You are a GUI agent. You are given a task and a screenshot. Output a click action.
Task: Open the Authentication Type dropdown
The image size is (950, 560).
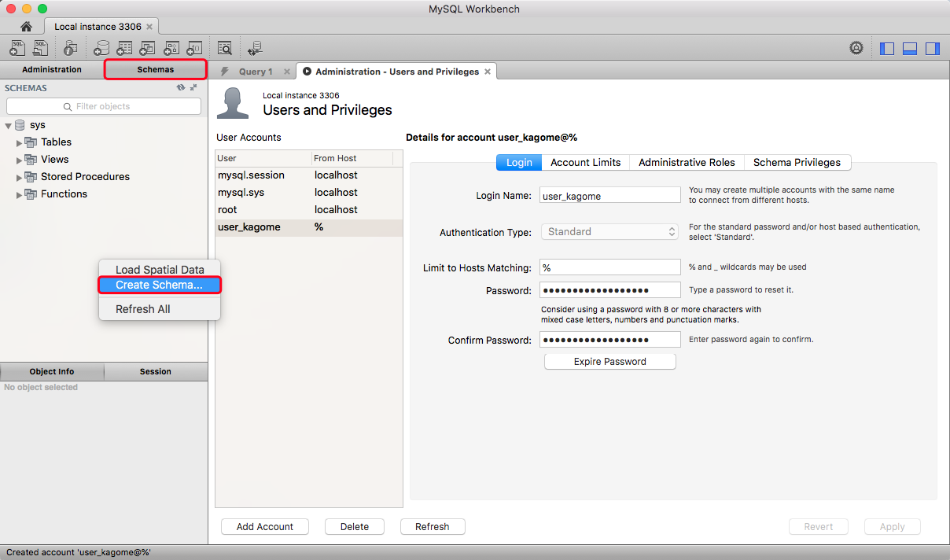[609, 232]
